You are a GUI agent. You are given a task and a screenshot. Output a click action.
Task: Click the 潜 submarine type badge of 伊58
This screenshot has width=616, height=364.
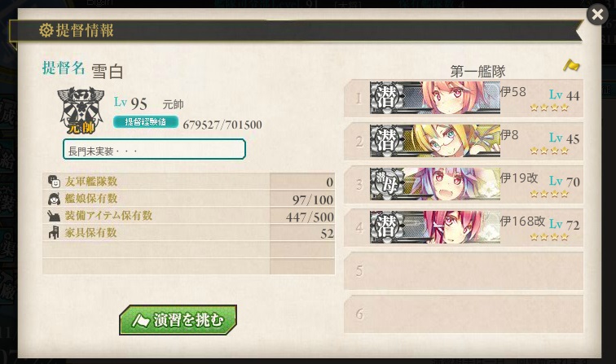point(386,98)
